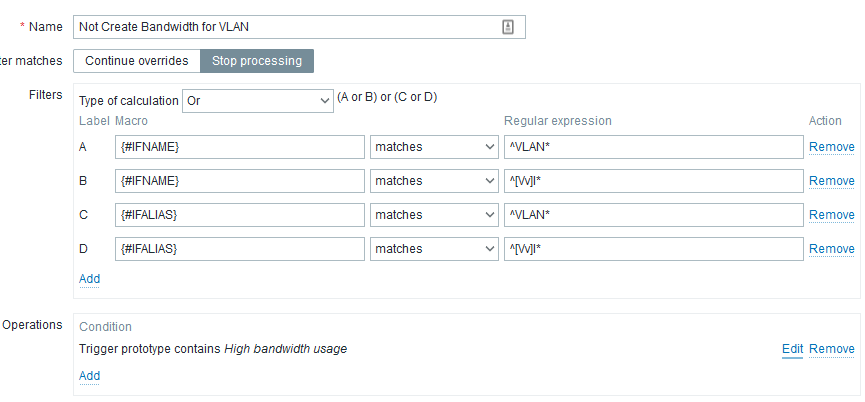The width and height of the screenshot is (865, 402).
Task: Click the regular expression field for filter B
Action: [x=654, y=181]
